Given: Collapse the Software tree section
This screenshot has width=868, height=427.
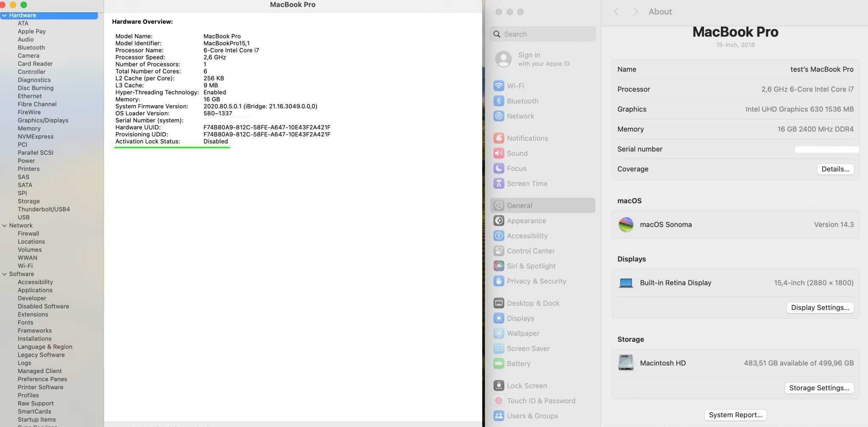Looking at the screenshot, I should [4, 274].
